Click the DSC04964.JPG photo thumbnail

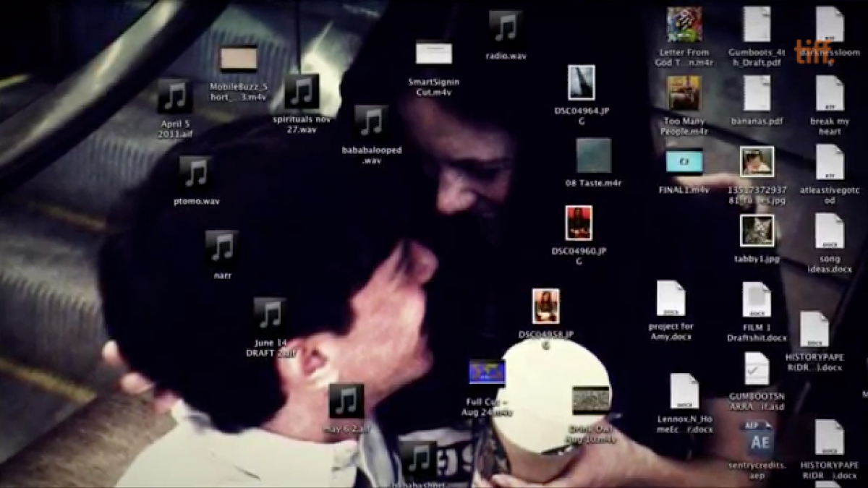pyautogui.click(x=581, y=82)
